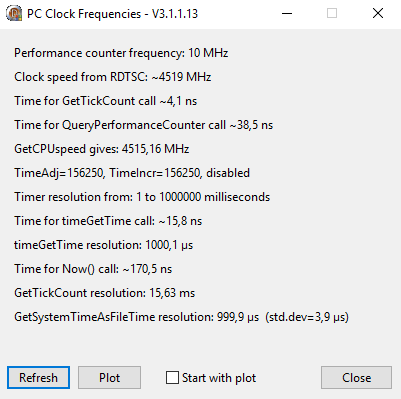Click the TimeAdj and TimeIncr line
This screenshot has width=401, height=399.
coord(132,173)
